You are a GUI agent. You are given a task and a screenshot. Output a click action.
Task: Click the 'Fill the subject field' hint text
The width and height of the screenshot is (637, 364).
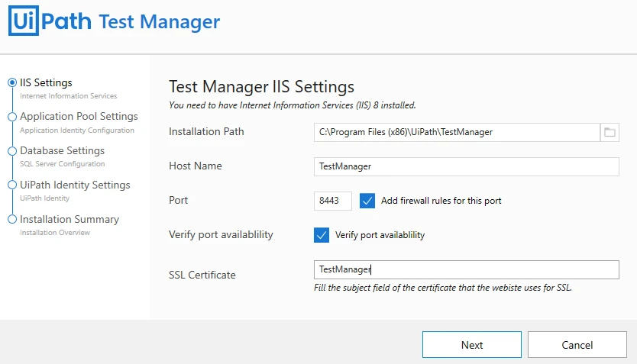443,288
